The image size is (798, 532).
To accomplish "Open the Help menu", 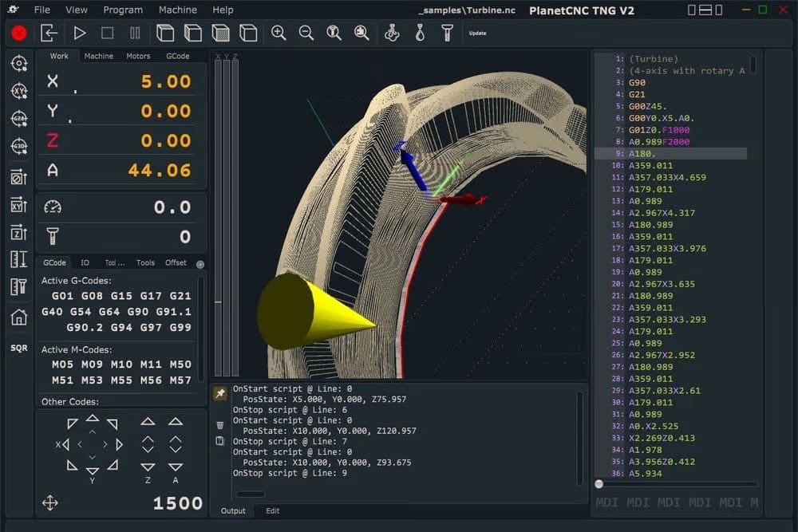I will [x=223, y=10].
